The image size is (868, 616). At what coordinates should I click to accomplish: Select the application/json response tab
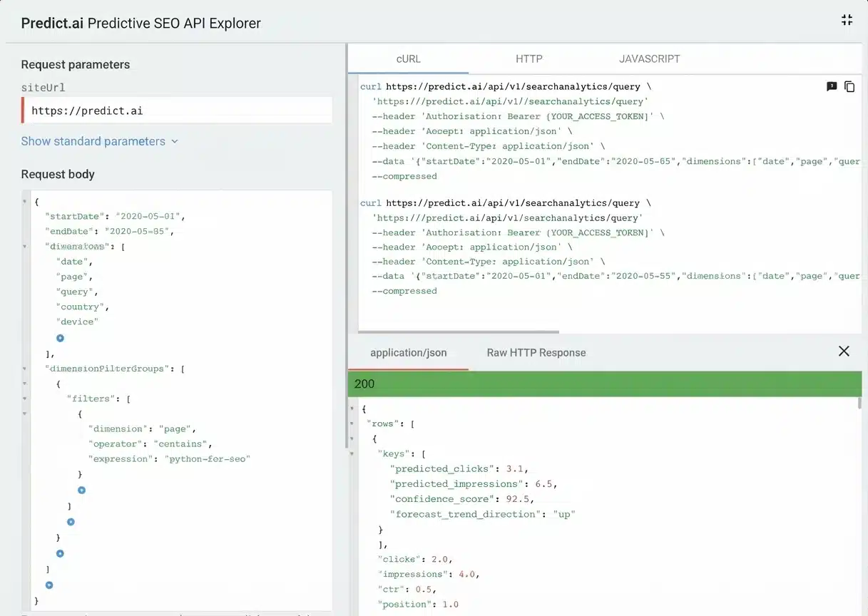(x=409, y=353)
